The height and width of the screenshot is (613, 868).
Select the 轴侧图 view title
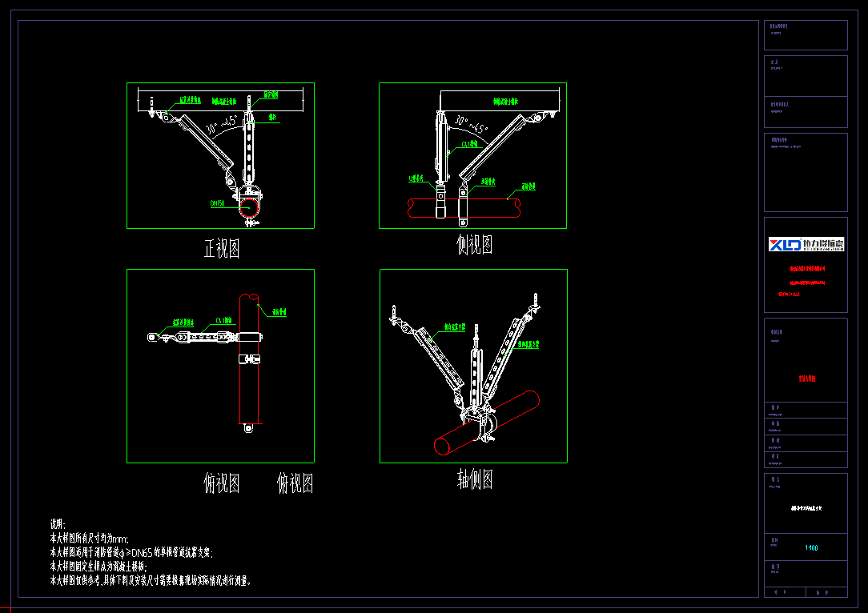point(475,479)
